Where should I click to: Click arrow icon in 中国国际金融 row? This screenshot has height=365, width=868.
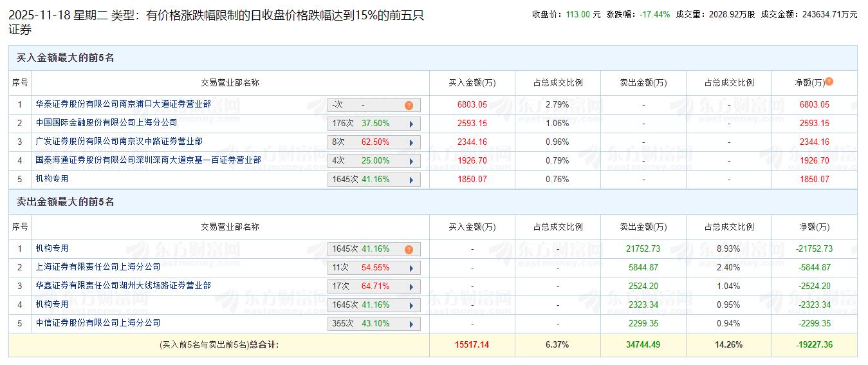pos(411,124)
